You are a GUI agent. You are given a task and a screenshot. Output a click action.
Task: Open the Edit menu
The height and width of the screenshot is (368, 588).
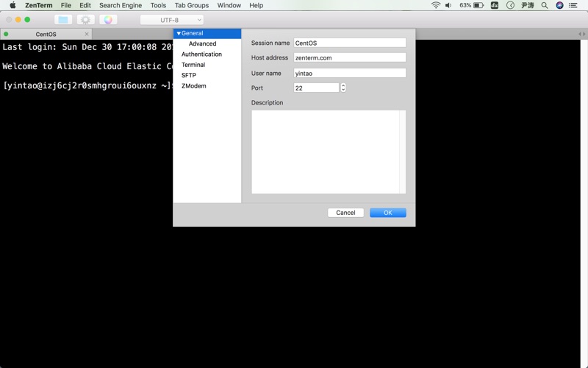pyautogui.click(x=85, y=5)
